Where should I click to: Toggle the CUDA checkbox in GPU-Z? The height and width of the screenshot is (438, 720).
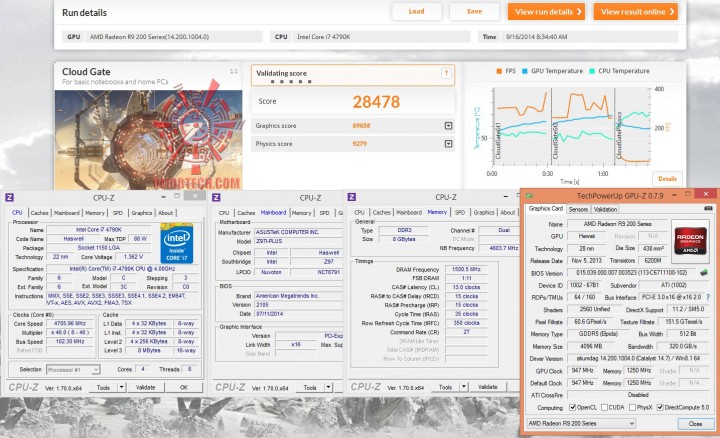pyautogui.click(x=604, y=407)
